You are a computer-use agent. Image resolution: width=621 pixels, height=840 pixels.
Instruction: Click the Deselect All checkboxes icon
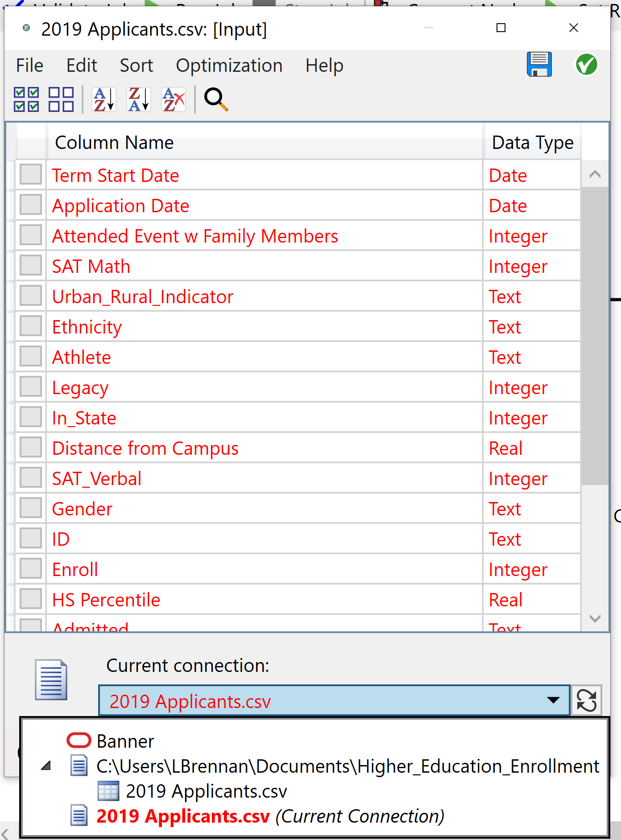click(x=61, y=99)
